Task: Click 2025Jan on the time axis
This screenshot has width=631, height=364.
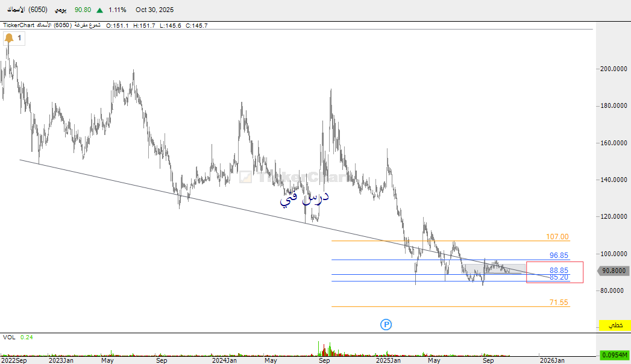Action: coord(388,360)
